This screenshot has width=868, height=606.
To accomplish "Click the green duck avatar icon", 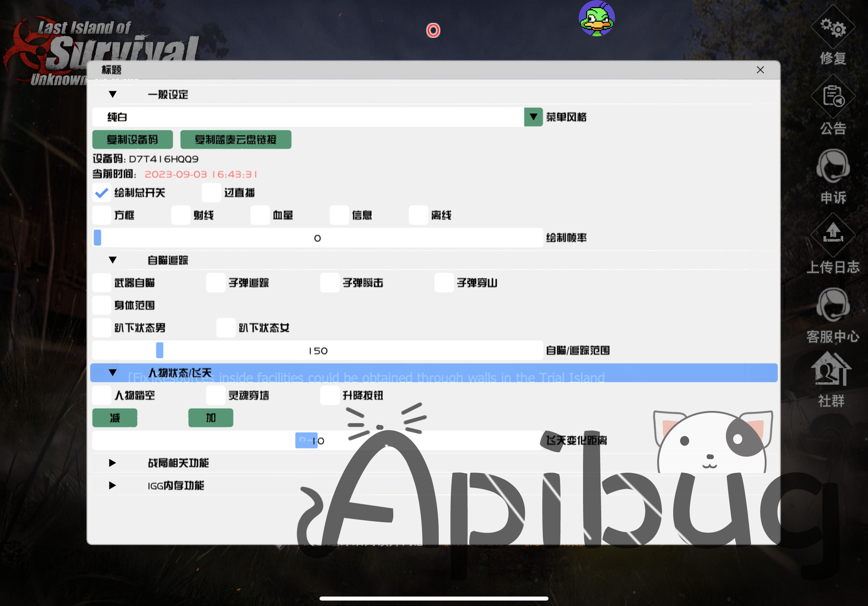I will [596, 19].
